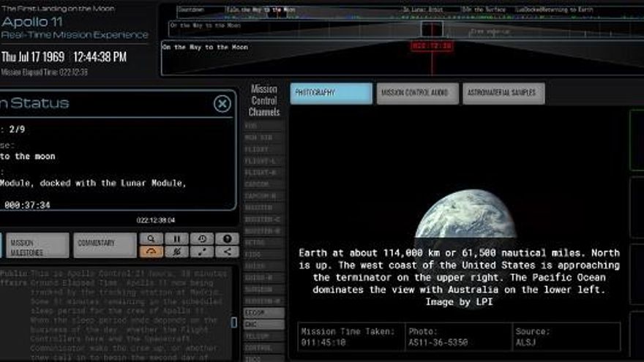
Task: Click the status value 2/9
Action: (18, 129)
